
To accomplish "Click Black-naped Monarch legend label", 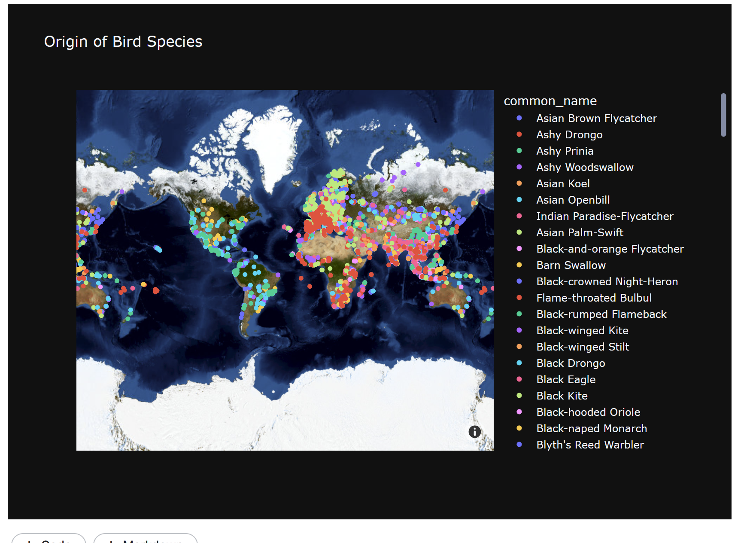I will pyautogui.click(x=592, y=428).
